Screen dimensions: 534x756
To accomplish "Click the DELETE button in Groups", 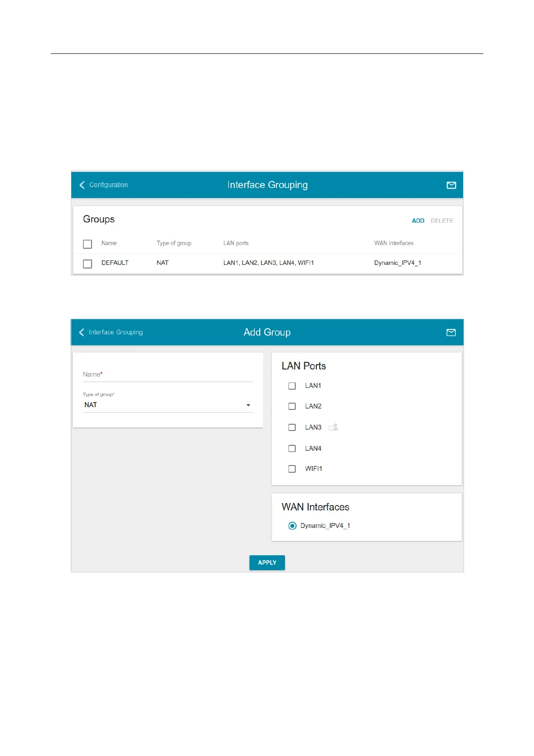I will [x=442, y=220].
